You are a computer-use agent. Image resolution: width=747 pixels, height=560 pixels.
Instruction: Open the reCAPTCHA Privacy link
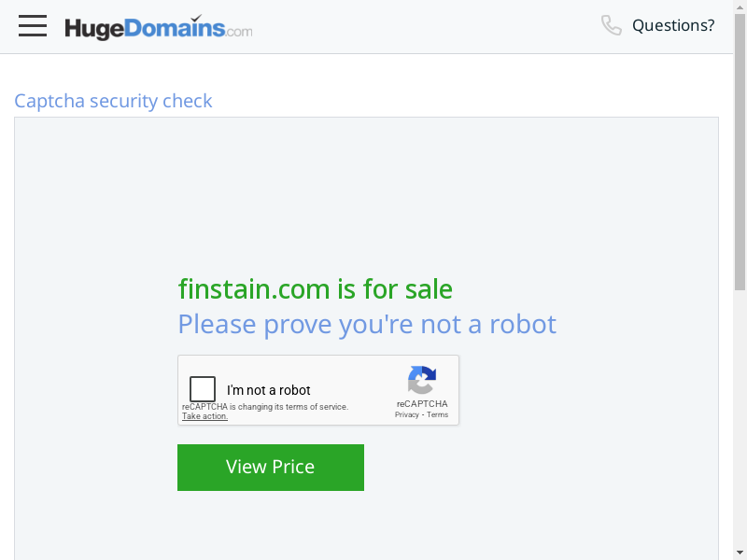click(x=406, y=414)
